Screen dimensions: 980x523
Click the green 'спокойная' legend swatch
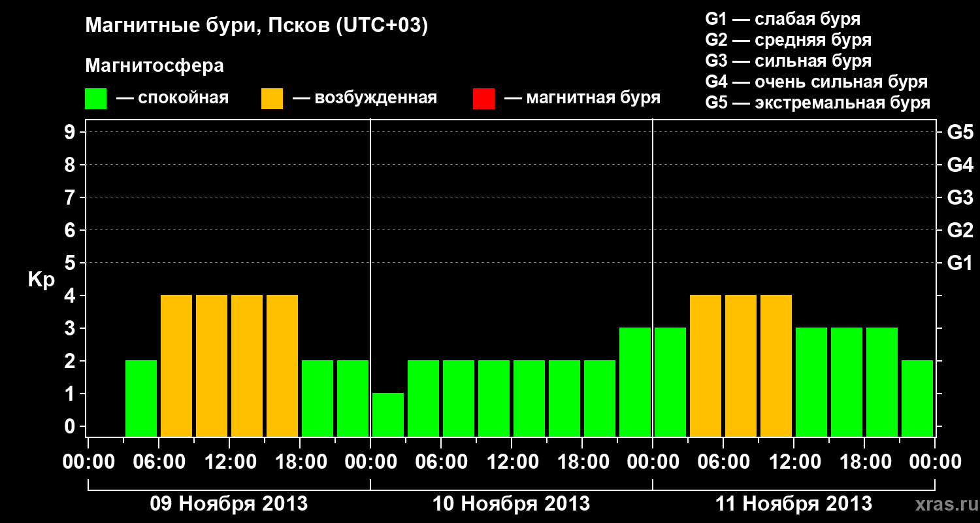pos(95,99)
